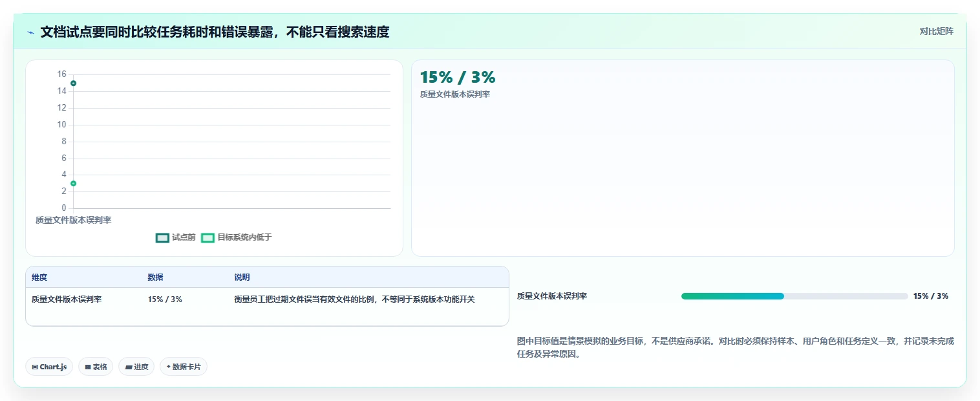Click the y-axis tick label 10
Image resolution: width=980 pixels, height=401 pixels.
(x=62, y=125)
